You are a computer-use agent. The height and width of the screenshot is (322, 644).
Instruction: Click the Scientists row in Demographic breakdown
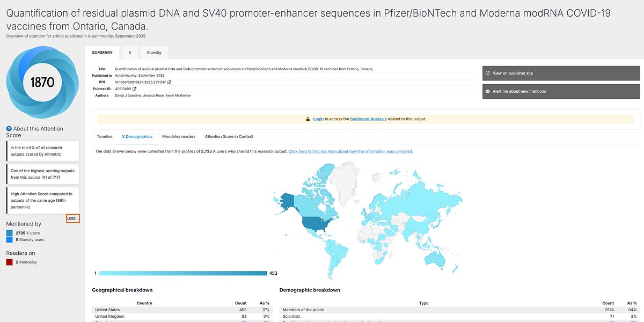coord(459,316)
